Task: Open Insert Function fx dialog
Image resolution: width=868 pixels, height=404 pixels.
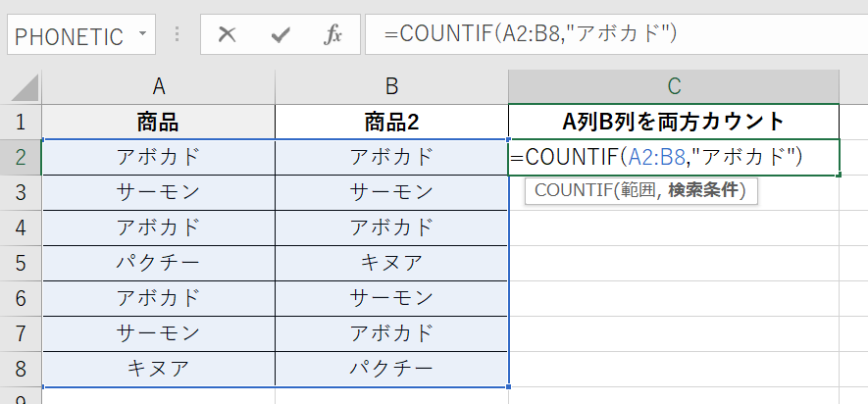Action: (332, 35)
